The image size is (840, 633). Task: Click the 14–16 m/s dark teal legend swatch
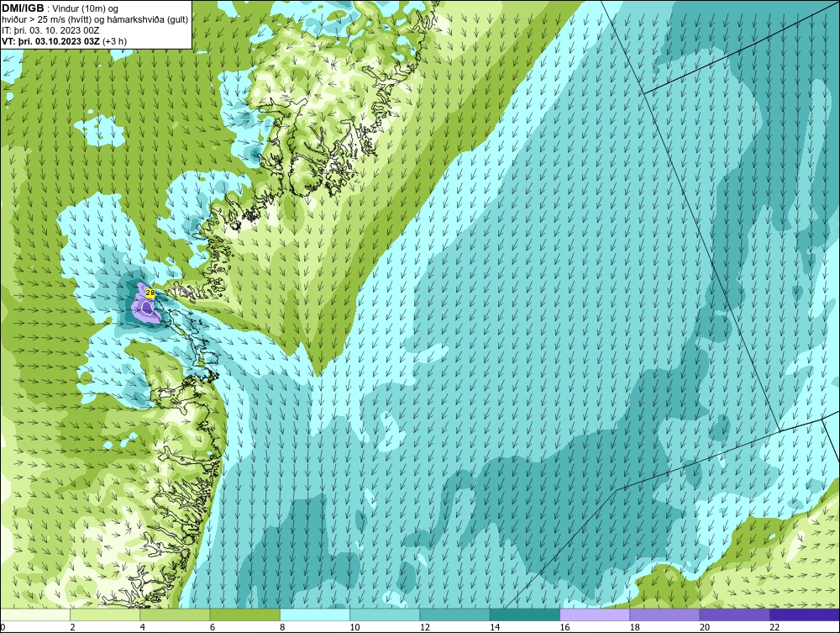525,615
